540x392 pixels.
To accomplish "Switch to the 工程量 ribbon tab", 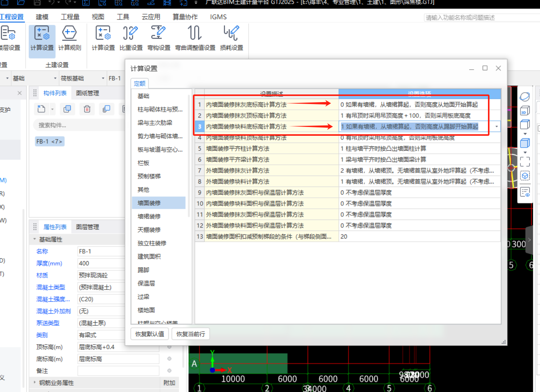I will [x=70, y=17].
